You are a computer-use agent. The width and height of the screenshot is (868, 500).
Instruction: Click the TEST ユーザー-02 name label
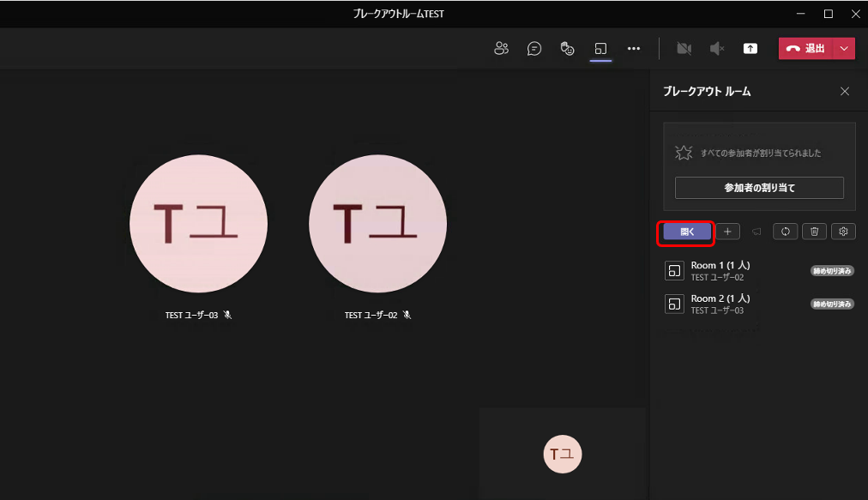pyautogui.click(x=371, y=315)
